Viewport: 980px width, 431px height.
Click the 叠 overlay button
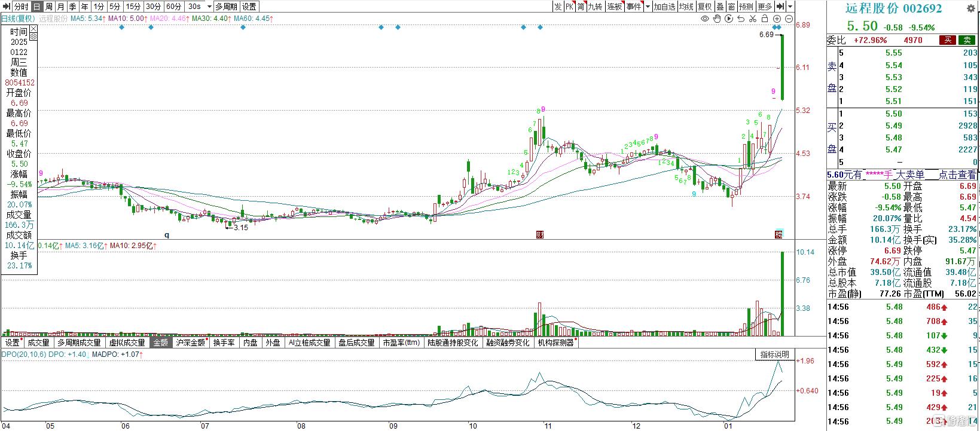click(721, 7)
